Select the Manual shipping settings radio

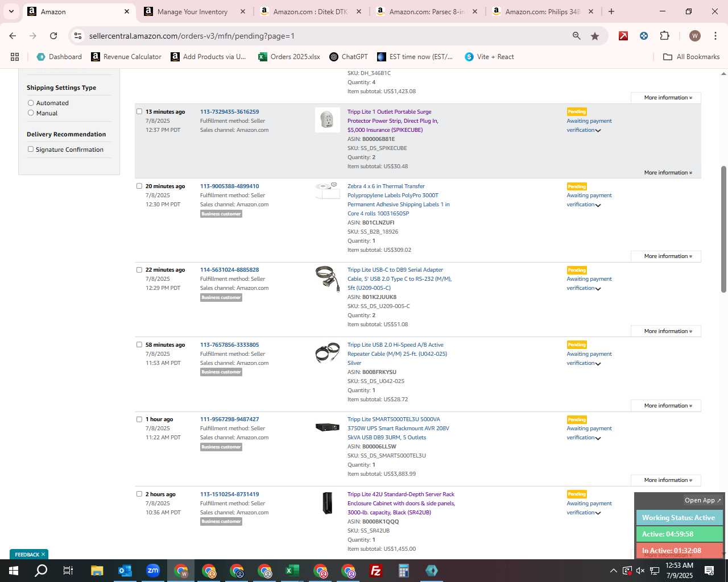tap(31, 113)
